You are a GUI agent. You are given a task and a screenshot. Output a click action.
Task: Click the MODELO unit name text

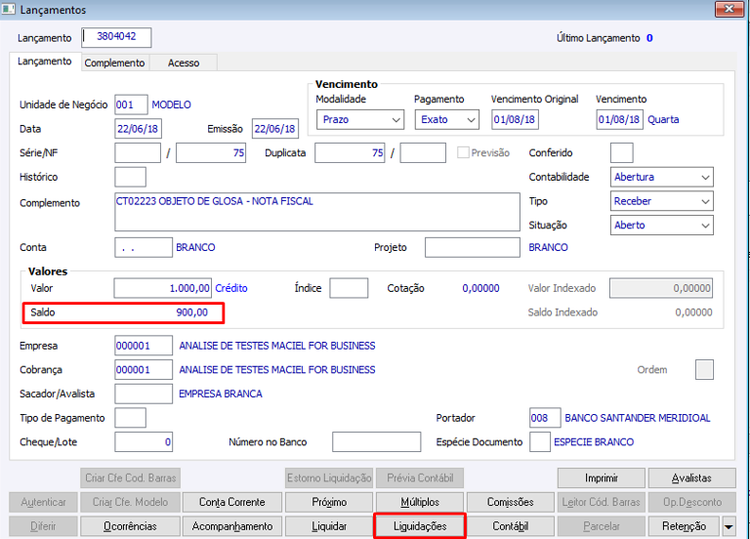[171, 105]
